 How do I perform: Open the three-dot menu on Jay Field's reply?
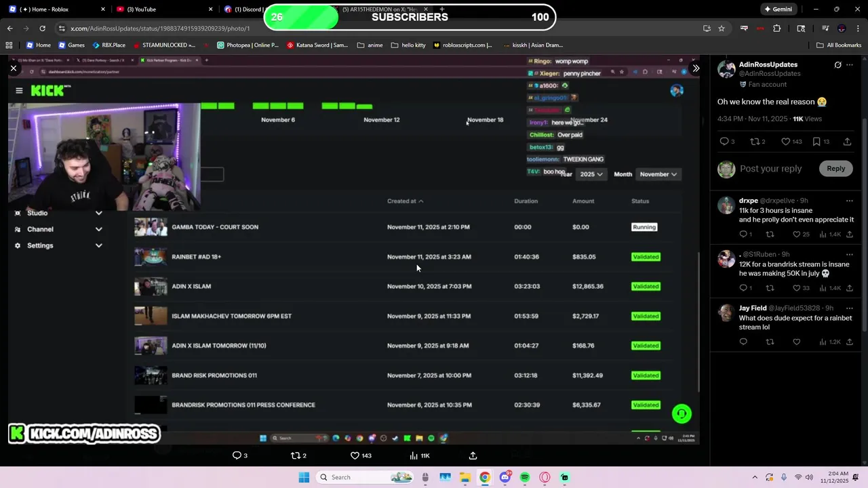tap(849, 308)
